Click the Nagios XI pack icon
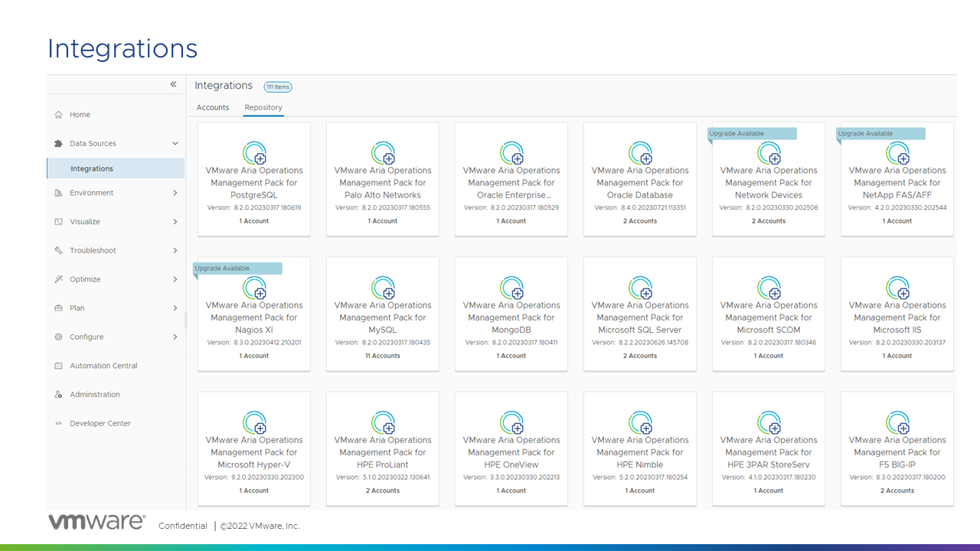Screen dimensions: 980x551 tap(254, 288)
